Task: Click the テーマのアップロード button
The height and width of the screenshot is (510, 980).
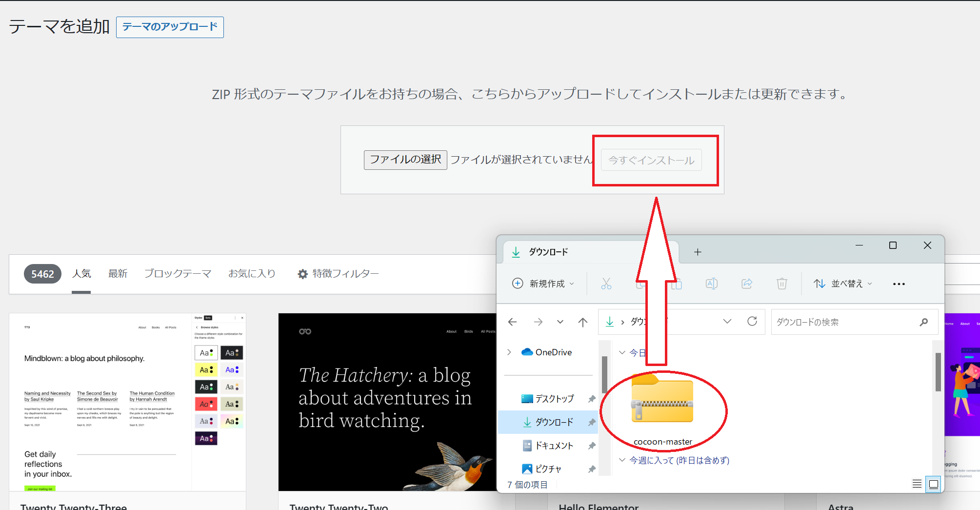Action: (170, 27)
